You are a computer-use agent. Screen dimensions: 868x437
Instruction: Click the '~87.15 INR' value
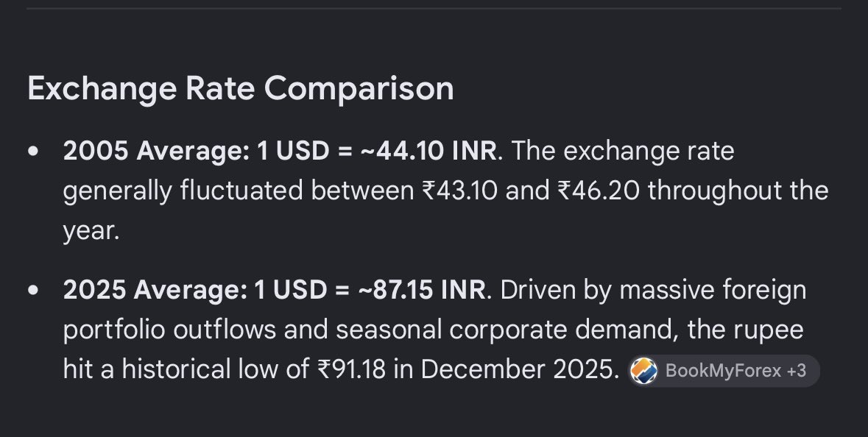422,289
